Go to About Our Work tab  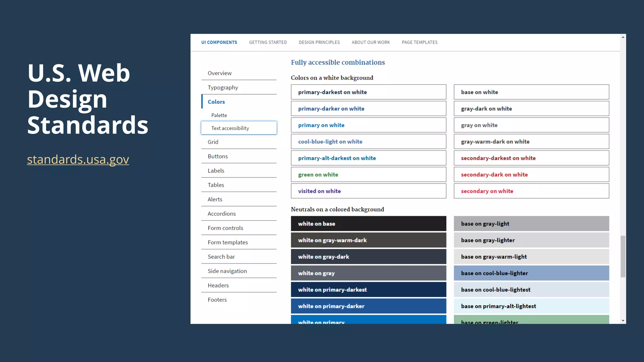pyautogui.click(x=371, y=42)
